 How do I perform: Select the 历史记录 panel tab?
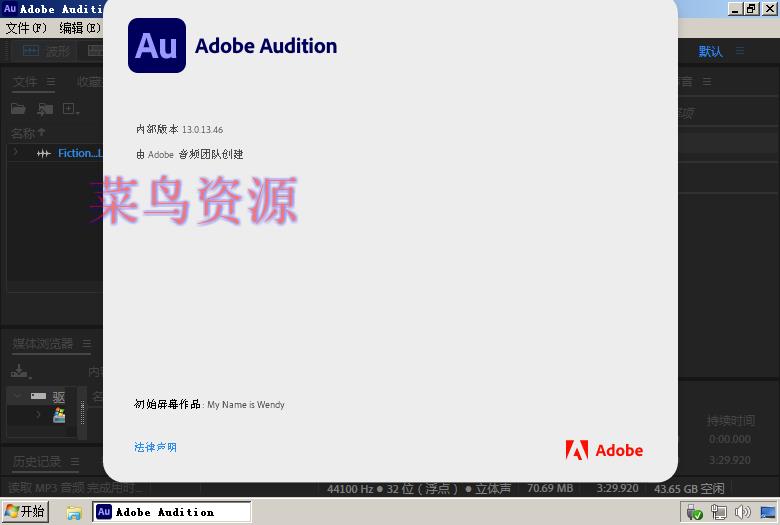point(37,462)
